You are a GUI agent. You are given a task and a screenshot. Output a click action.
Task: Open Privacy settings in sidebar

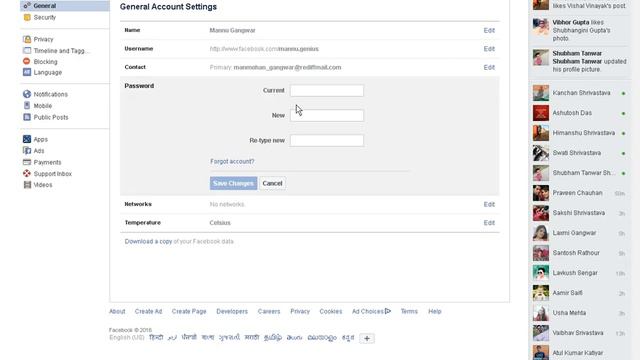tap(43, 39)
